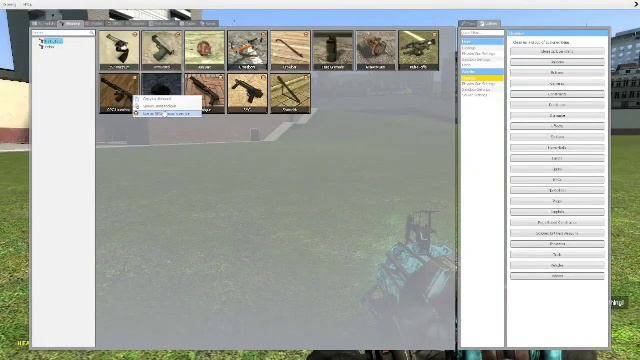
Task: Select the NPC weapon context menu entry
Action: (x=167, y=113)
